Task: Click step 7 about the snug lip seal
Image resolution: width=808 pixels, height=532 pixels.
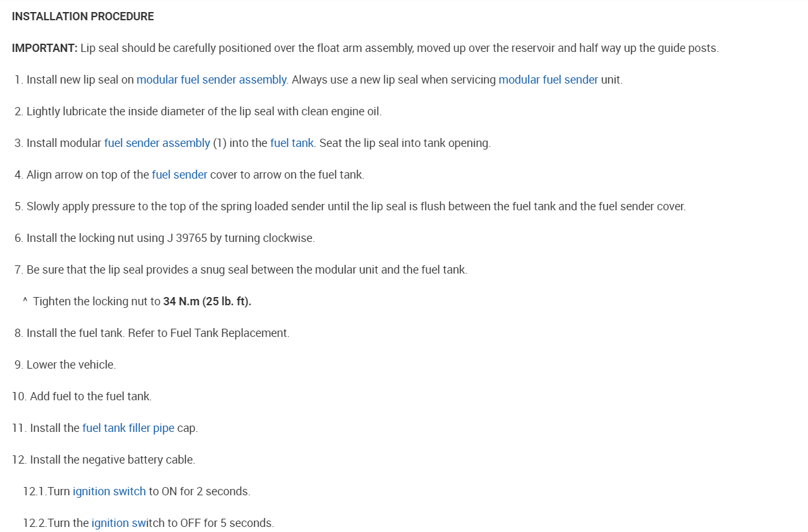Action: pyautogui.click(x=247, y=270)
